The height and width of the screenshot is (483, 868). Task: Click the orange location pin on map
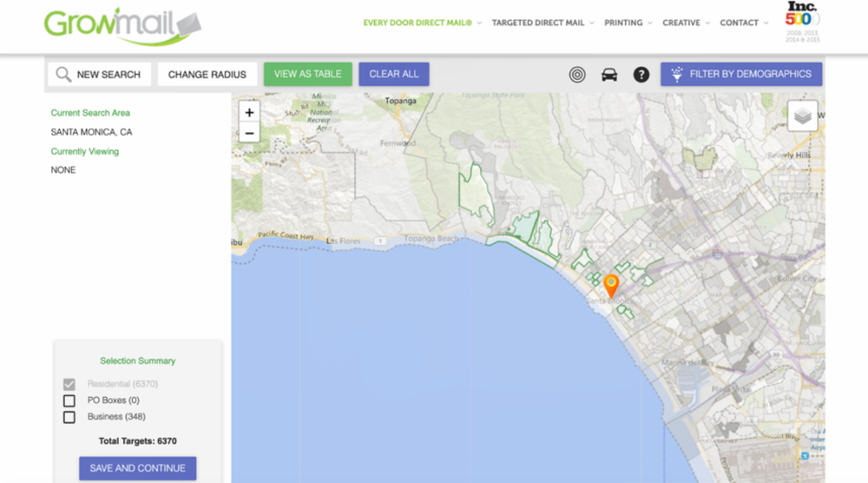(x=610, y=286)
